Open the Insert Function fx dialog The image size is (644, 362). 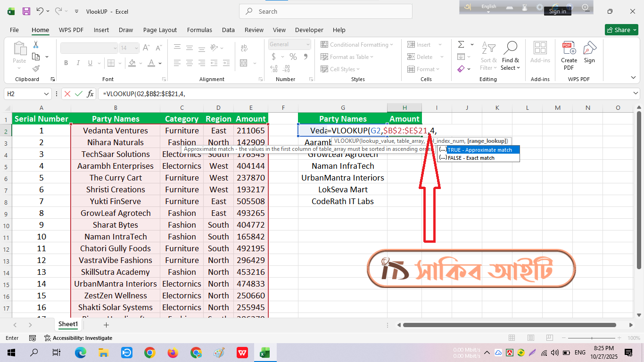90,94
